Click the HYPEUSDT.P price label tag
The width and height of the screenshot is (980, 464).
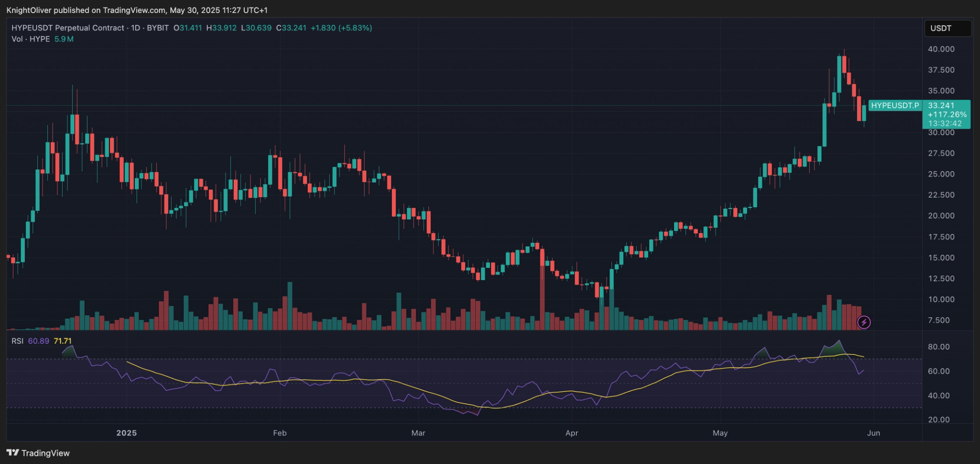click(895, 106)
